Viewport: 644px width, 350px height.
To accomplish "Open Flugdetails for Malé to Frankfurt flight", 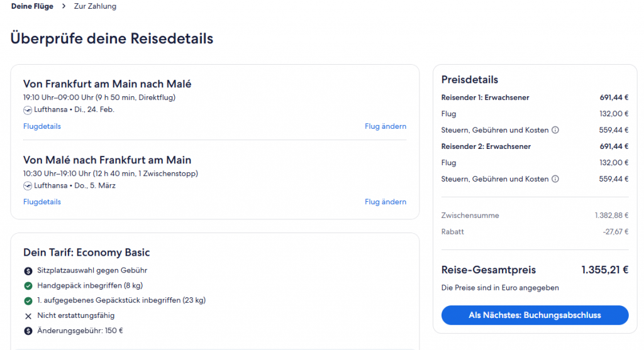I will click(42, 202).
